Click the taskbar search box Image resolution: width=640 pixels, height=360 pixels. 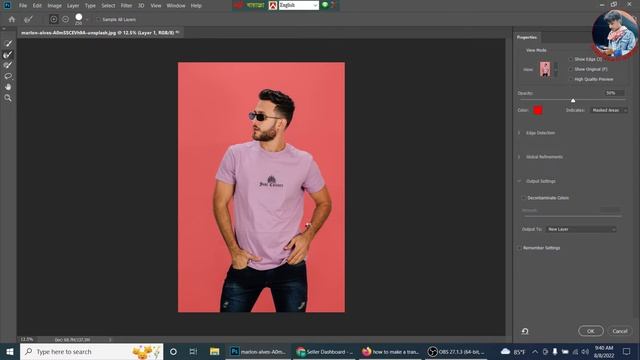coord(91,351)
